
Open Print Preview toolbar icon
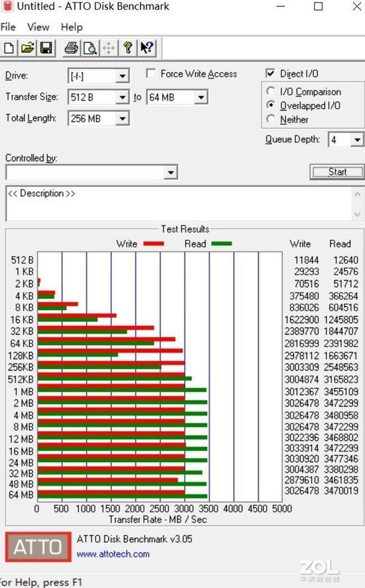[90, 48]
